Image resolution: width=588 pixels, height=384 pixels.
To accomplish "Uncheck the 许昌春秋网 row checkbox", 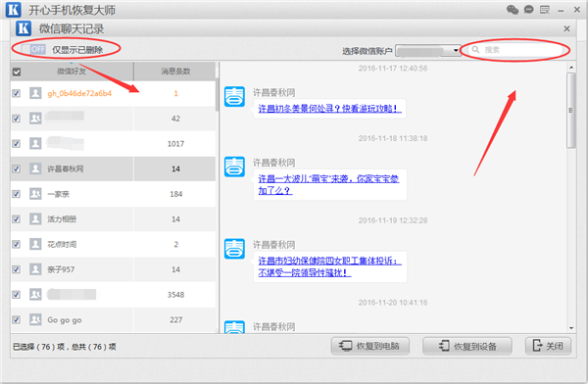I will pos(16,168).
